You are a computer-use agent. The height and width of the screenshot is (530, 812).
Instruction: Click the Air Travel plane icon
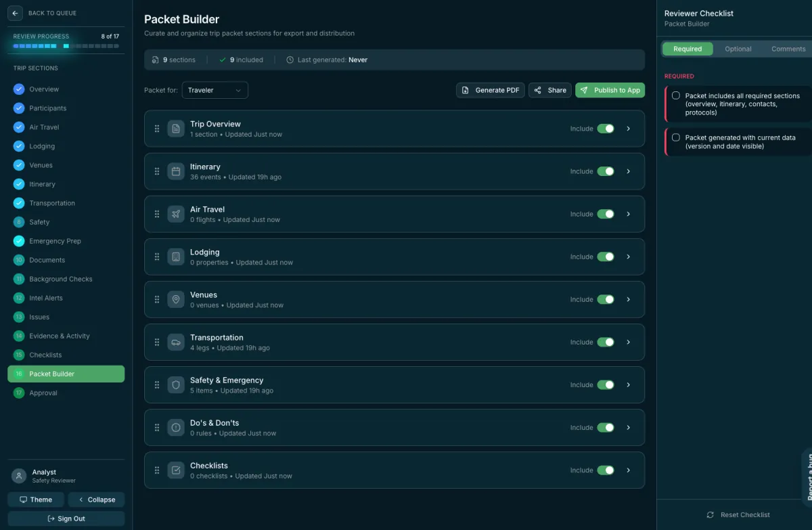(176, 214)
